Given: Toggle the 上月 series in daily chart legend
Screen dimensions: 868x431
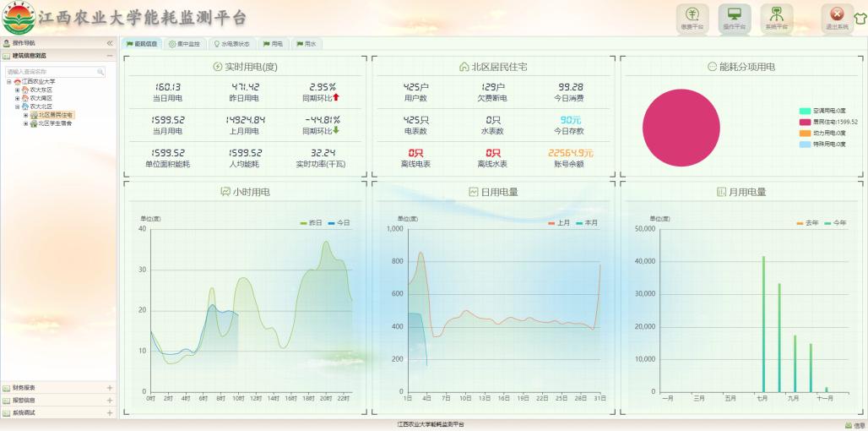Looking at the screenshot, I should click(557, 222).
